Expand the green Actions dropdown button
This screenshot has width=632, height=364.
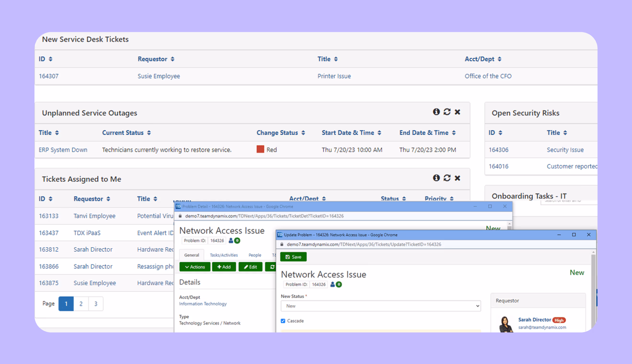[195, 267]
